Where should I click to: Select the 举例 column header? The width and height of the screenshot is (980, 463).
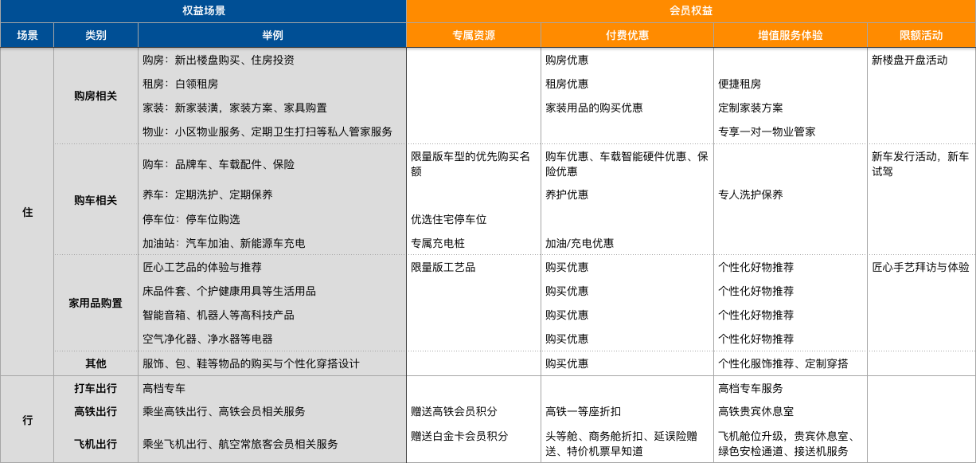click(x=272, y=35)
